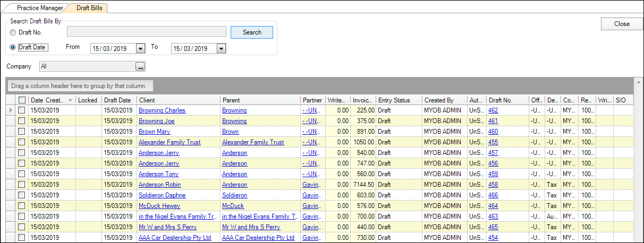Open draft number 462 link

click(x=493, y=110)
